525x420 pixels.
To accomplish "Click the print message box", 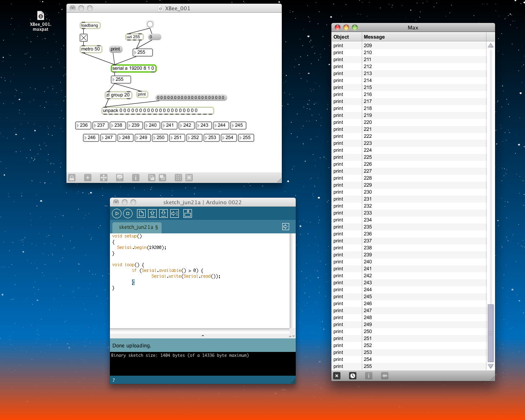I will pyautogui.click(x=115, y=49).
